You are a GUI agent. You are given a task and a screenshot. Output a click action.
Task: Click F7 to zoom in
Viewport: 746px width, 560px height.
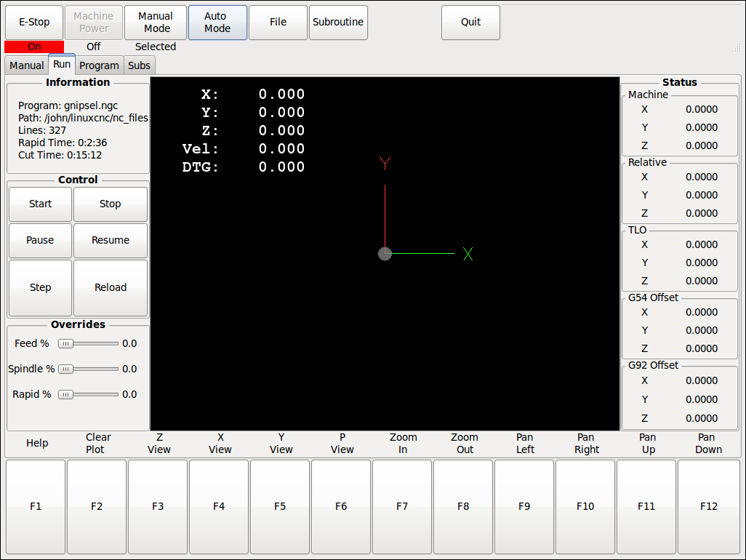coord(402,506)
